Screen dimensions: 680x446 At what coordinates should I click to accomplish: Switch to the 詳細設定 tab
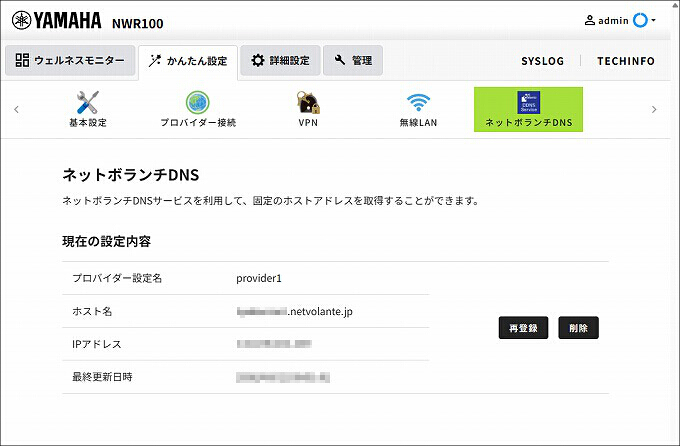pos(280,60)
